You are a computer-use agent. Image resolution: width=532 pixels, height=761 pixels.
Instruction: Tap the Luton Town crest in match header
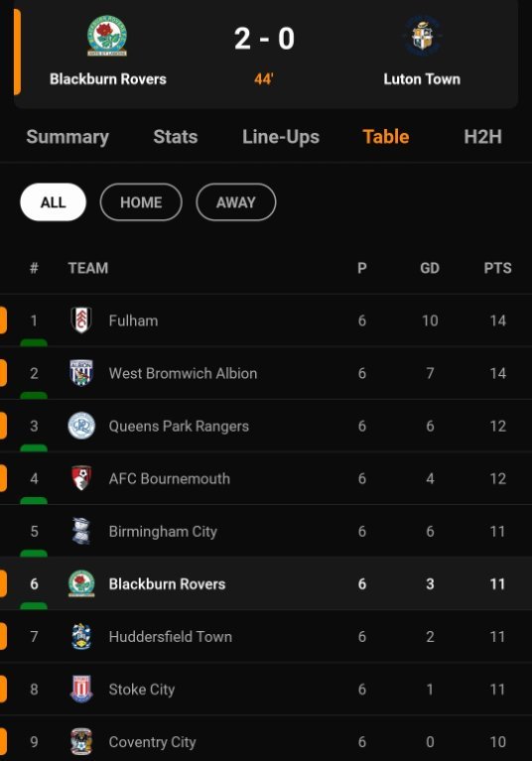422,36
